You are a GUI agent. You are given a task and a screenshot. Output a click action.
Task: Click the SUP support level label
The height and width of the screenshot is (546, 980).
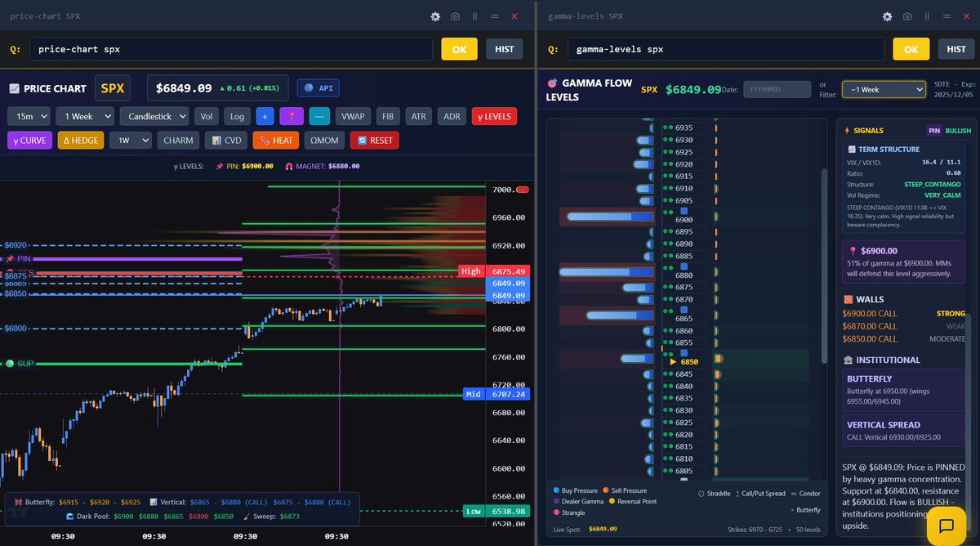pos(19,363)
